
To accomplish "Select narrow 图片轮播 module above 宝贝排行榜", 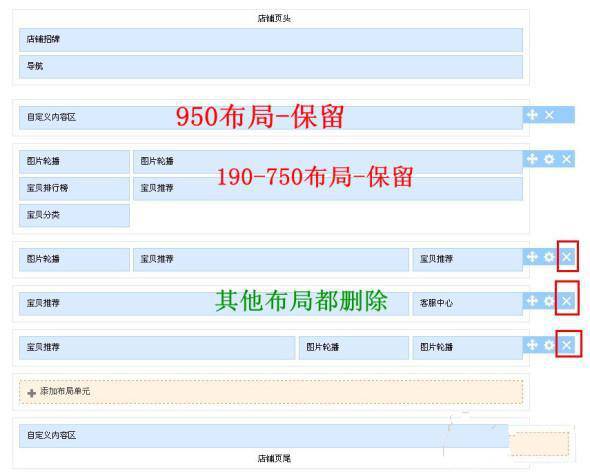I will point(75,162).
